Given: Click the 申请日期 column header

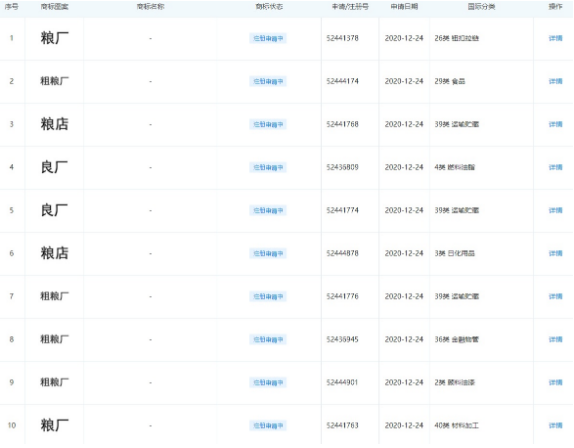Looking at the screenshot, I should pyautogui.click(x=404, y=7).
